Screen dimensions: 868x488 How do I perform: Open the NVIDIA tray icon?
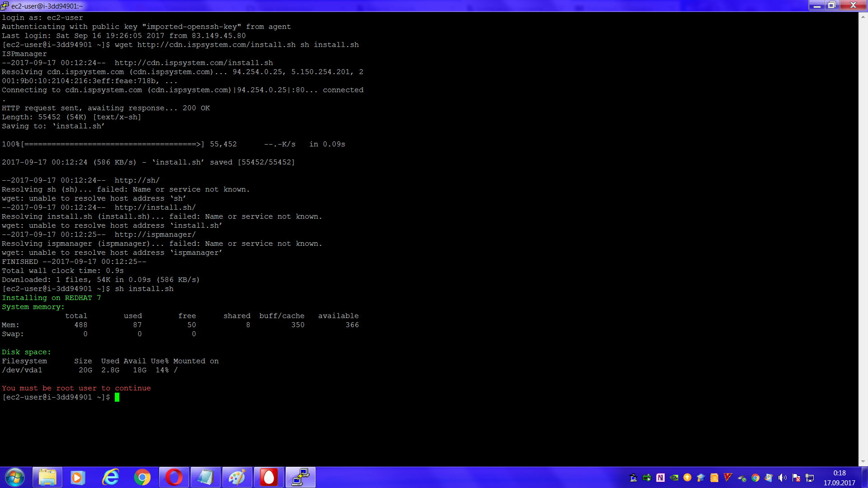point(674,478)
